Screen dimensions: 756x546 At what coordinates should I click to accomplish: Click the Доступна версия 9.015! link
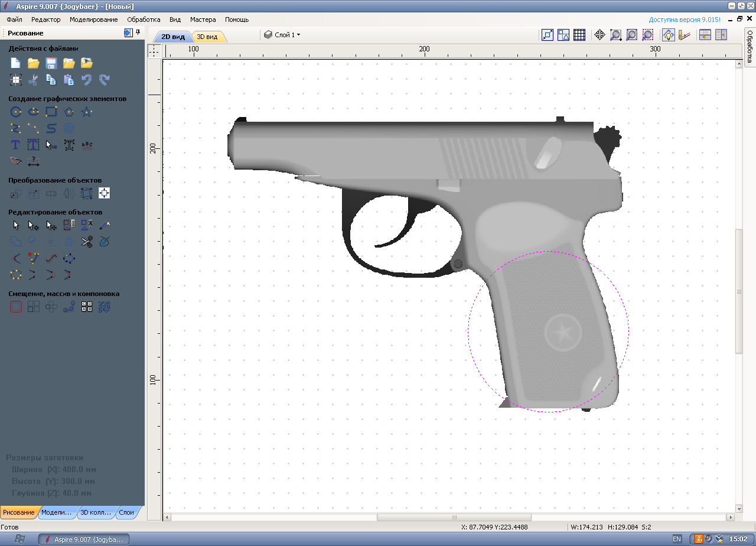[x=685, y=19]
